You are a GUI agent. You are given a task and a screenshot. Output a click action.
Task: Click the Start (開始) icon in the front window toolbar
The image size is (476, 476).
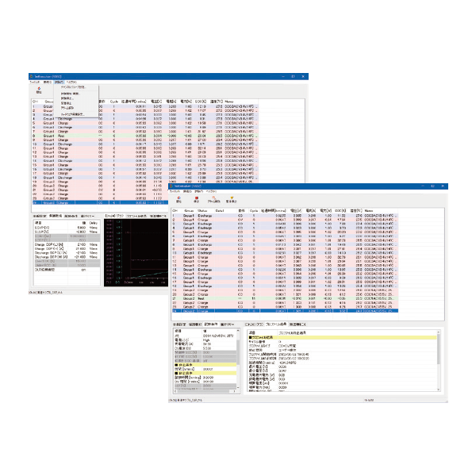point(178,201)
